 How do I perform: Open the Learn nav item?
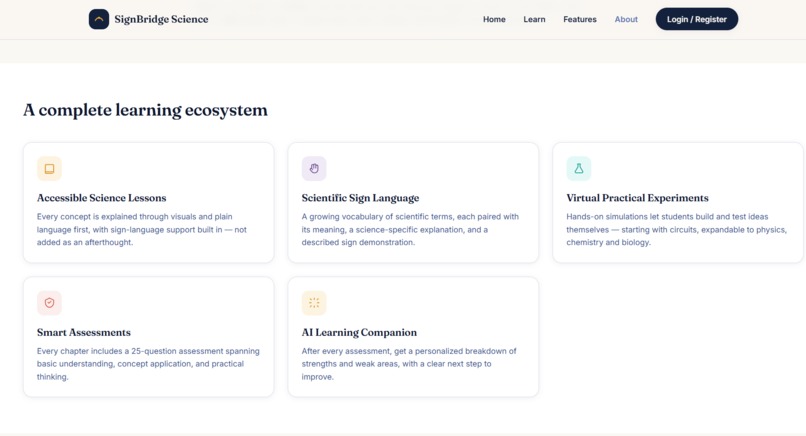[534, 19]
